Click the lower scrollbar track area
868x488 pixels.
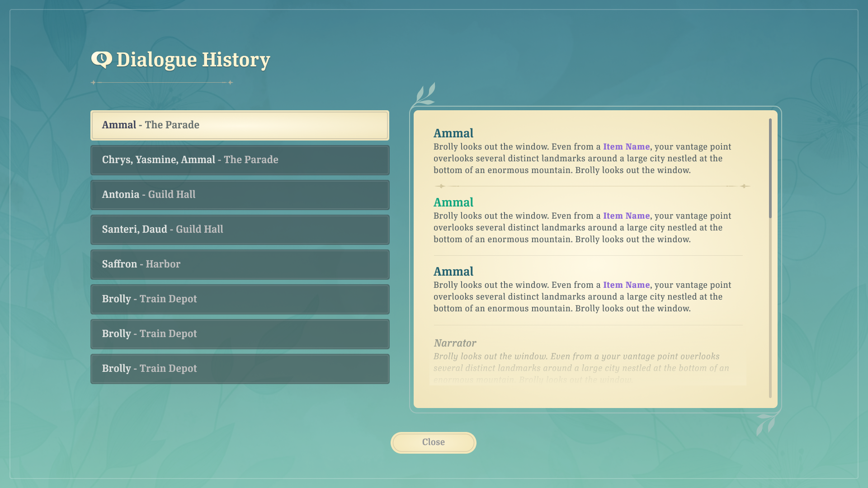tap(770, 316)
